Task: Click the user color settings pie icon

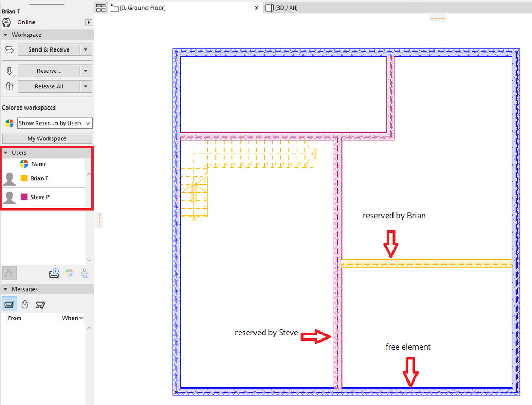Action: click(x=69, y=273)
